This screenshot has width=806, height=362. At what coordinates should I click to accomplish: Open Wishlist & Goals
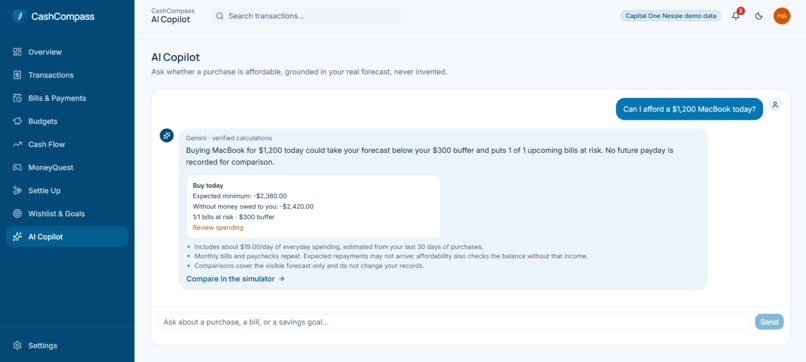click(x=67, y=213)
